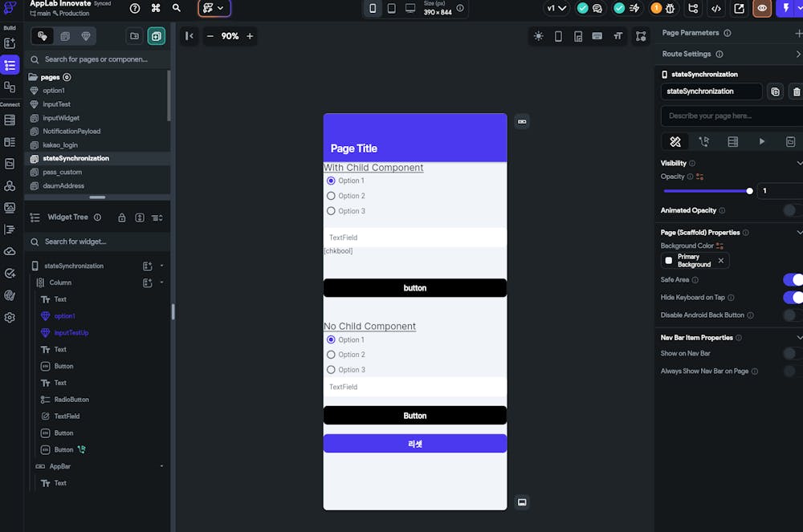Screen dimensions: 803x532
Task: Open the help question mark icon
Action: pos(135,8)
